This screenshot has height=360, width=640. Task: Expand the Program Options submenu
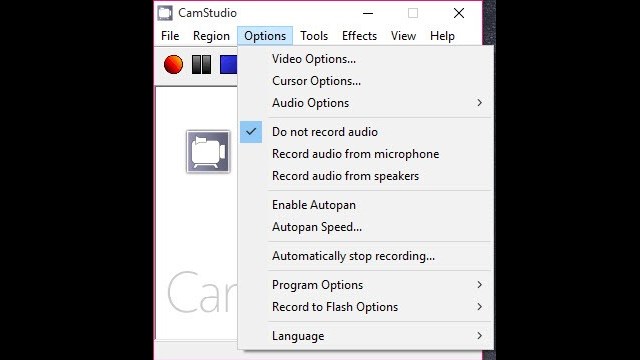click(366, 285)
